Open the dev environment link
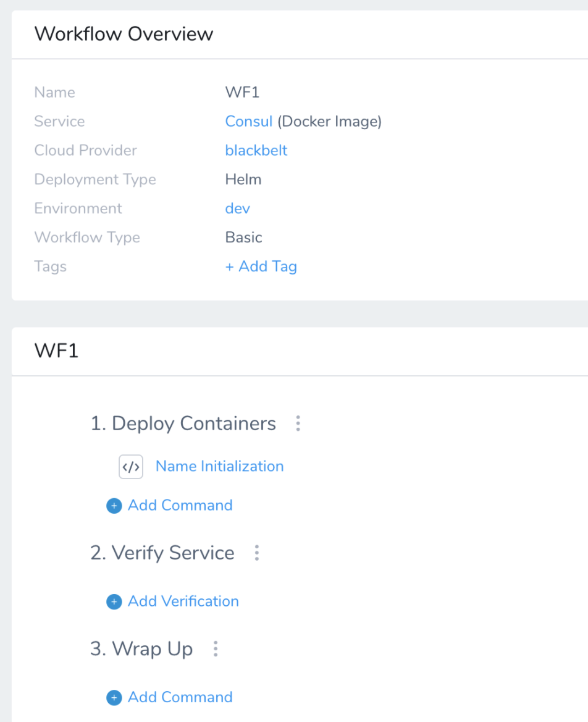The height and width of the screenshot is (722, 588). pyautogui.click(x=237, y=208)
